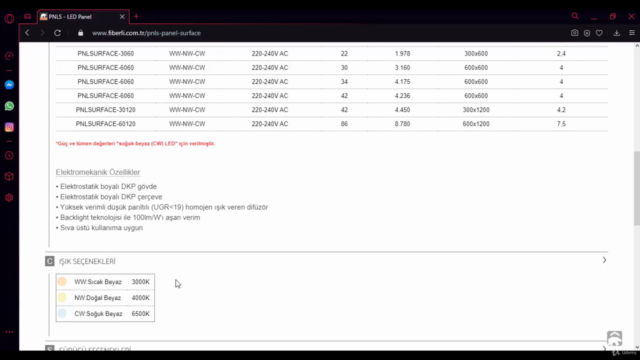Click the chat widget icon bottom right
This screenshot has width=640, height=360.
(614, 339)
